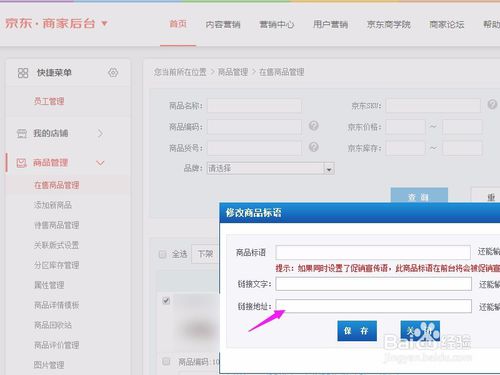The image size is (500, 375).
Task: Open the 营销中心 menu
Action: tap(277, 24)
